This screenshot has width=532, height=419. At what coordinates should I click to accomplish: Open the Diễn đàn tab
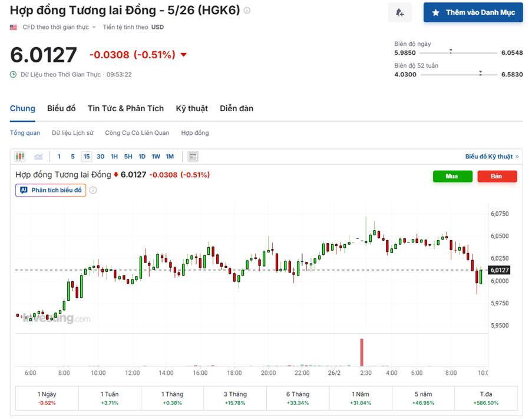coord(236,108)
